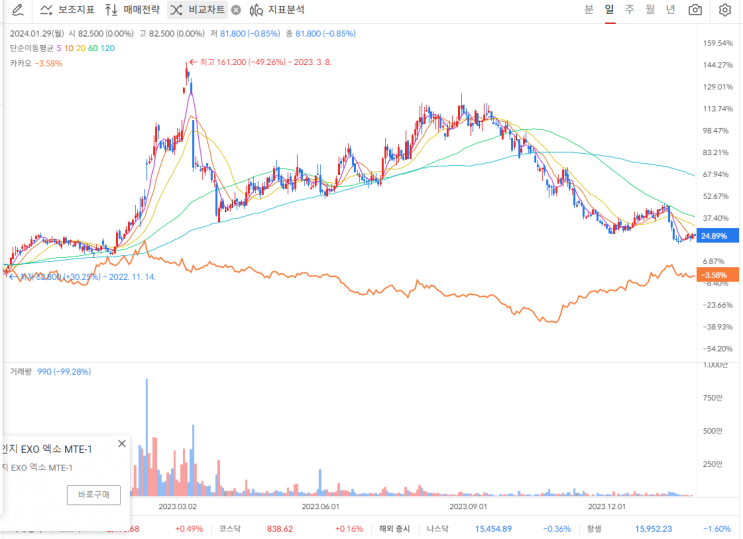
Task: Select the 10-day moving average value
Action: 69,48
